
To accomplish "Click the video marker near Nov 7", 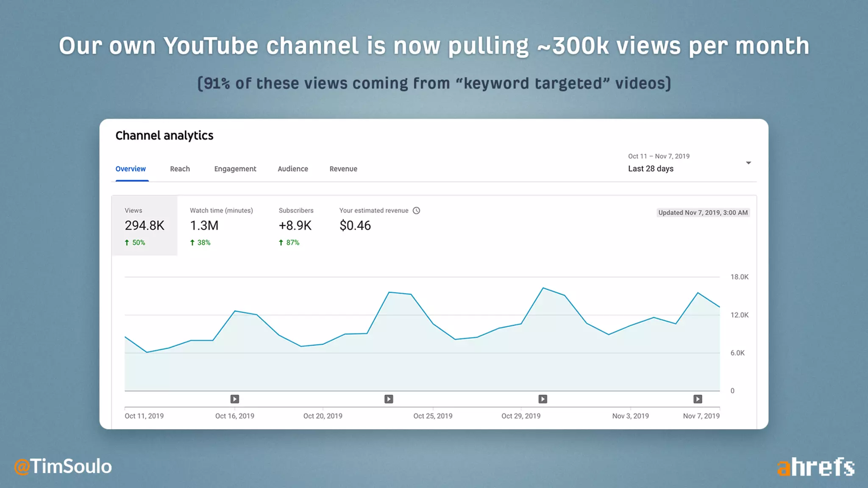I will point(698,399).
